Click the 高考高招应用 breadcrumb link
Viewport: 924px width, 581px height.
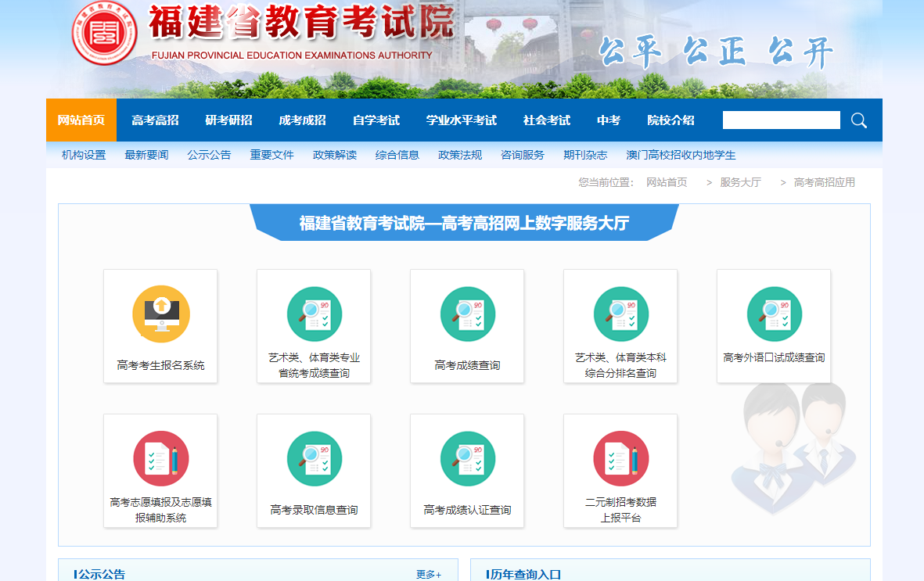click(825, 183)
